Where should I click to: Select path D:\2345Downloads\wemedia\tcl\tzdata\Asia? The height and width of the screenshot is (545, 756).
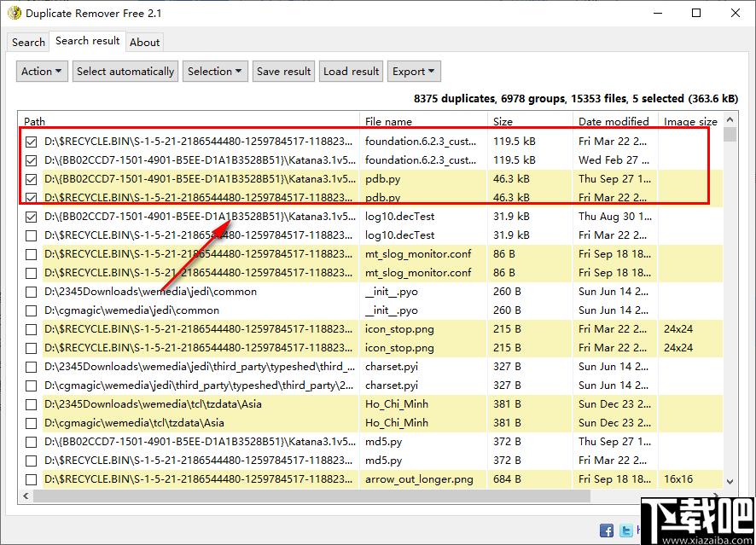click(153, 403)
